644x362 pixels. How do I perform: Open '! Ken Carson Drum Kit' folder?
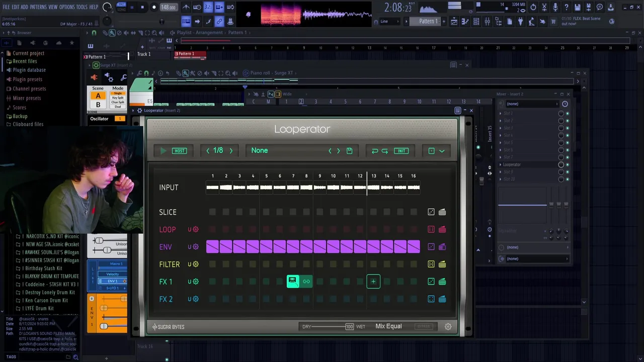44,300
